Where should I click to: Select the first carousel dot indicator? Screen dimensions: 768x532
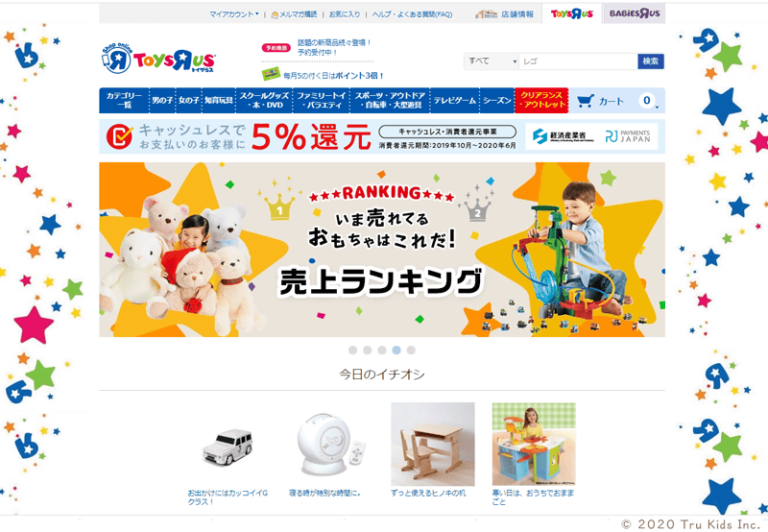pyautogui.click(x=352, y=350)
